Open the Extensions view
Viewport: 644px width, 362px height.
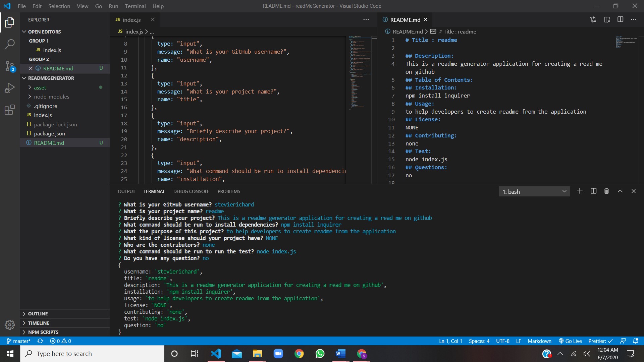(10, 110)
